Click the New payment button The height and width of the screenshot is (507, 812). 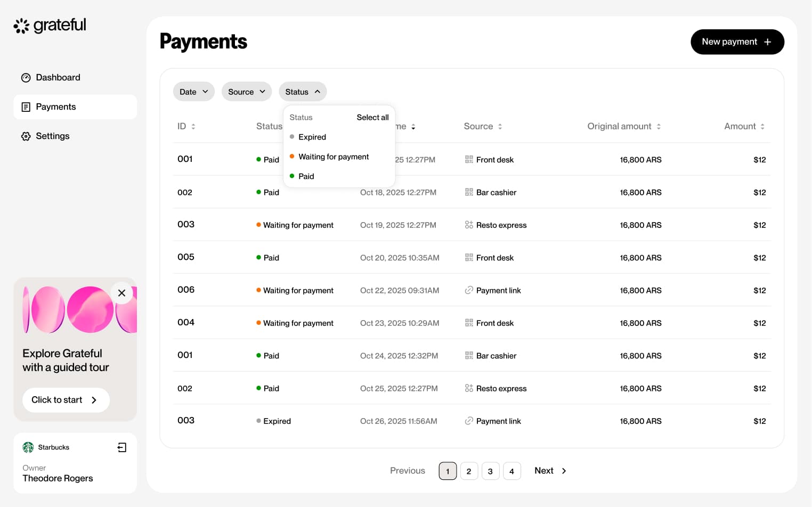[737, 42]
